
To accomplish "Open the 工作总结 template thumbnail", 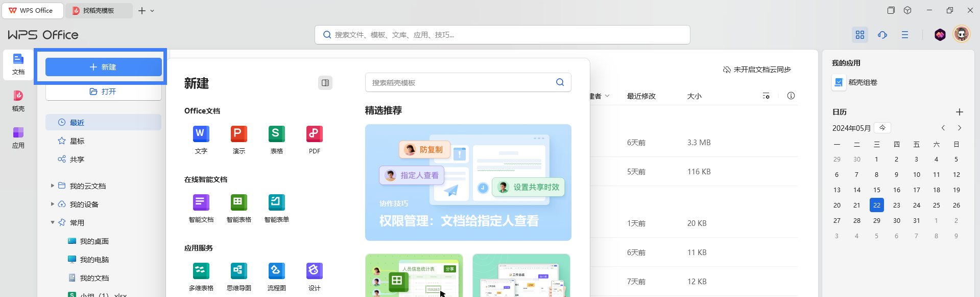I will coord(521,276).
